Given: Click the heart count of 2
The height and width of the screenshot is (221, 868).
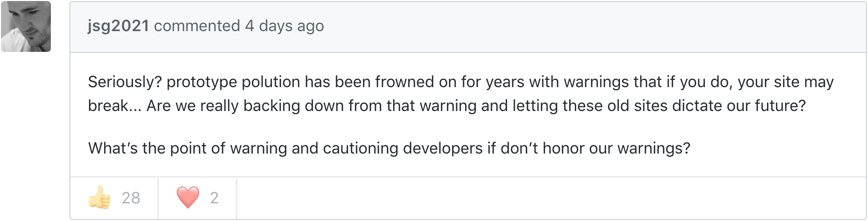Looking at the screenshot, I should click(x=214, y=198).
